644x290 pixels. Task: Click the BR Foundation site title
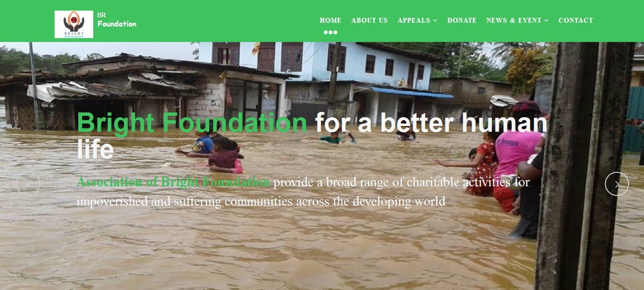[117, 20]
